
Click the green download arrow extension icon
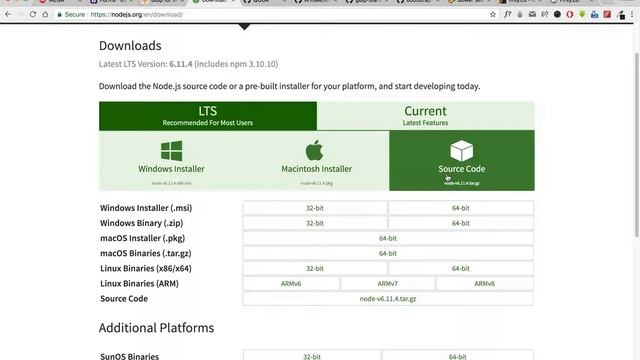[x=582, y=14]
